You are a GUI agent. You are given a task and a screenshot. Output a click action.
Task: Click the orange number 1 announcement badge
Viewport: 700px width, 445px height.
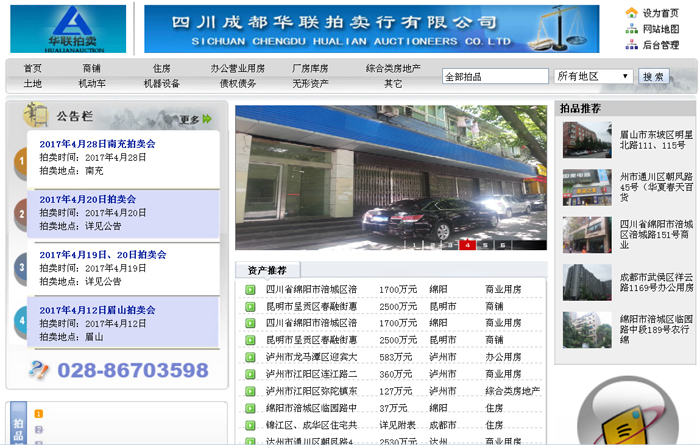21,161
